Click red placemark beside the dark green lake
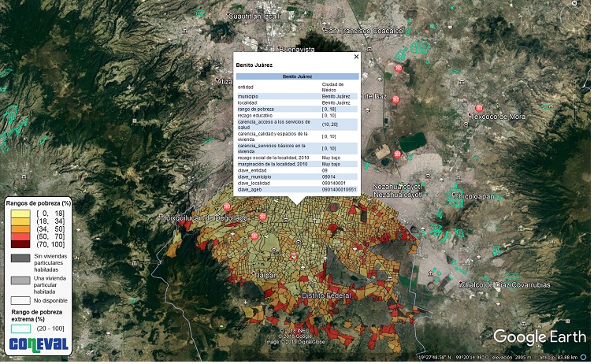This screenshot has height=364, width=594. pyautogui.click(x=398, y=154)
